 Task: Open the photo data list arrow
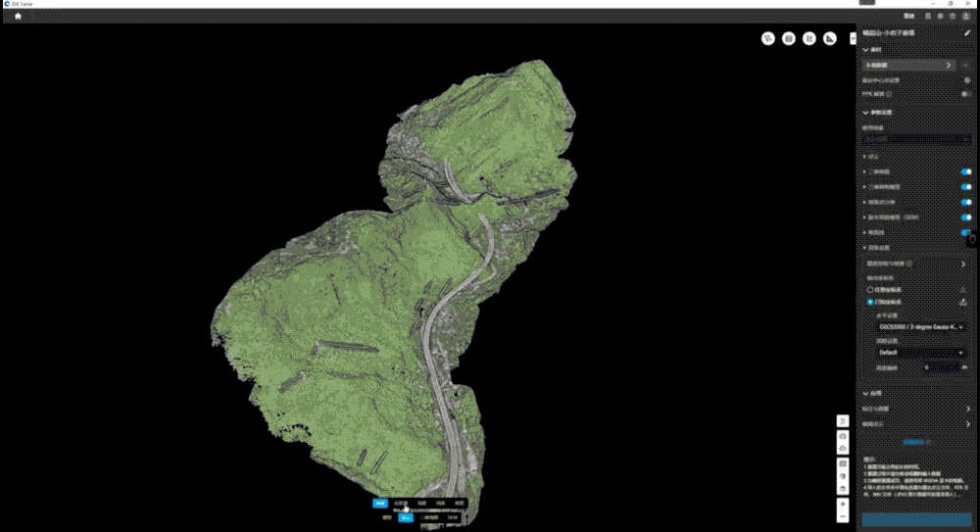click(948, 65)
